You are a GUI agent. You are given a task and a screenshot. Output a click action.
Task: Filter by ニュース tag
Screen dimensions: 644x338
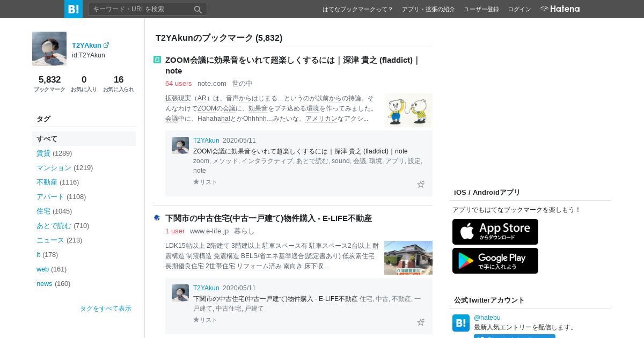(x=50, y=240)
